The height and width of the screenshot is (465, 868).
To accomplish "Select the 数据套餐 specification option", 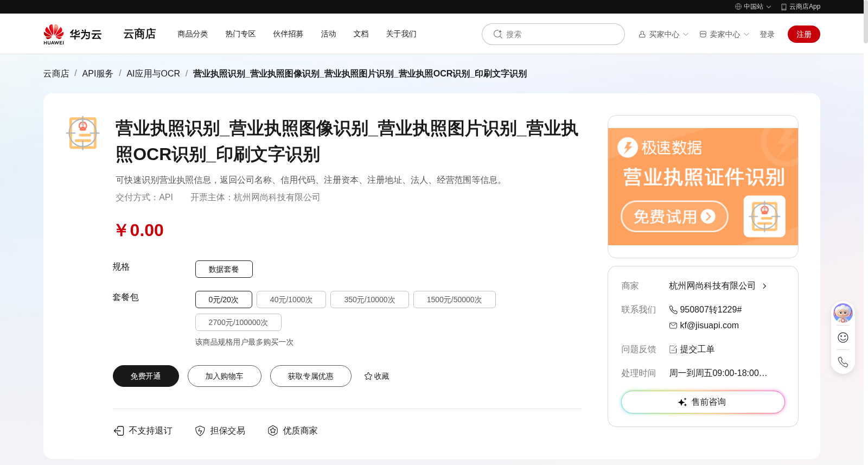I will click(224, 269).
